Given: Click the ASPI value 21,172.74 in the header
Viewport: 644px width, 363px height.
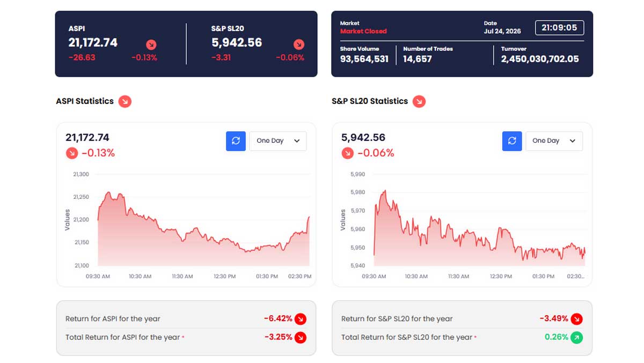Looking at the screenshot, I should pos(93,42).
